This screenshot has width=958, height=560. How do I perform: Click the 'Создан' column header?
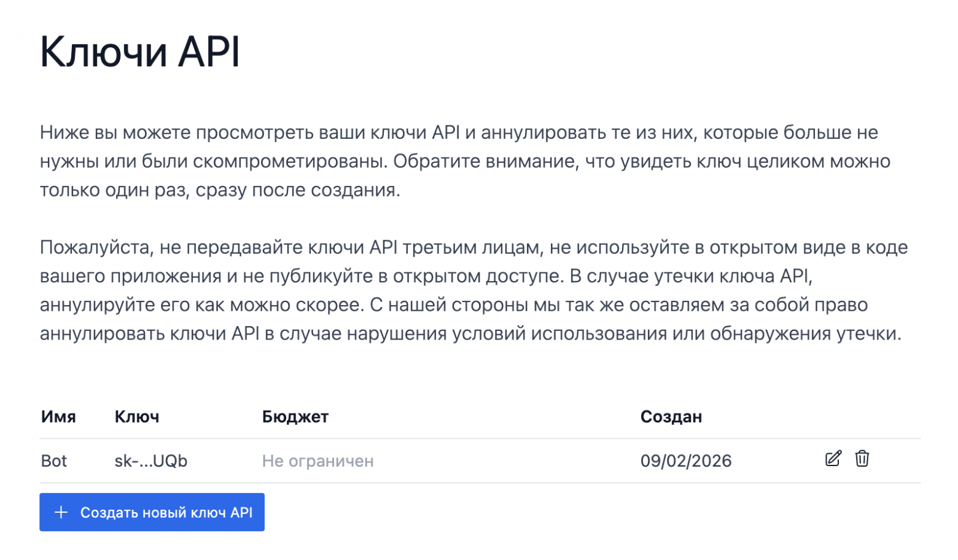pos(671,417)
